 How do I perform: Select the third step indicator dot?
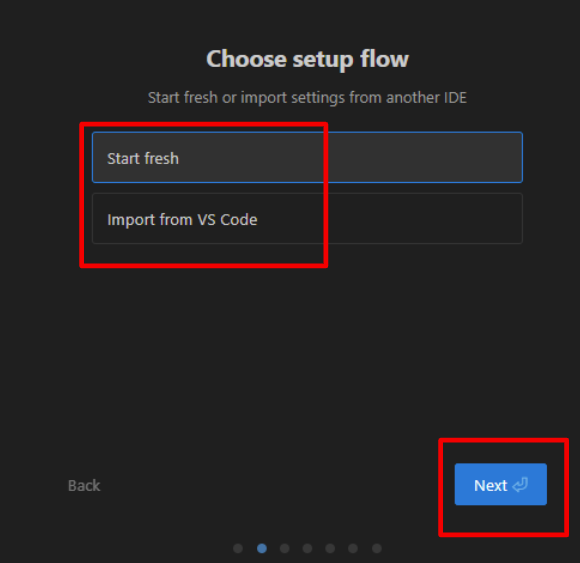click(x=284, y=548)
